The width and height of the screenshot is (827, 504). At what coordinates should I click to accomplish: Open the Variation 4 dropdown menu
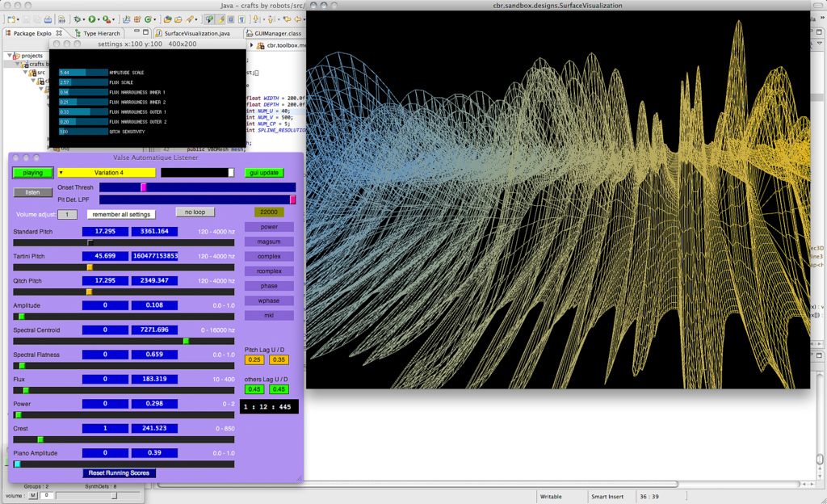(107, 172)
